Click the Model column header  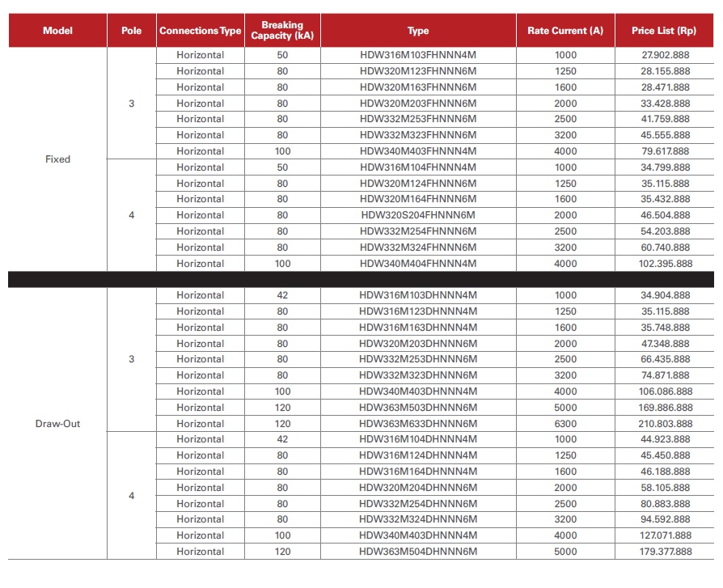[57, 31]
